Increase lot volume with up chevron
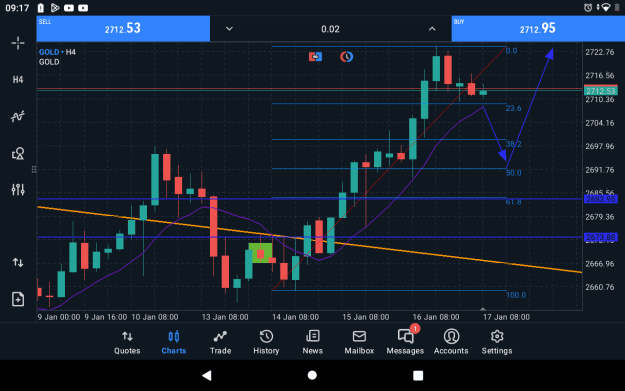This screenshot has width=625, height=391. point(432,29)
